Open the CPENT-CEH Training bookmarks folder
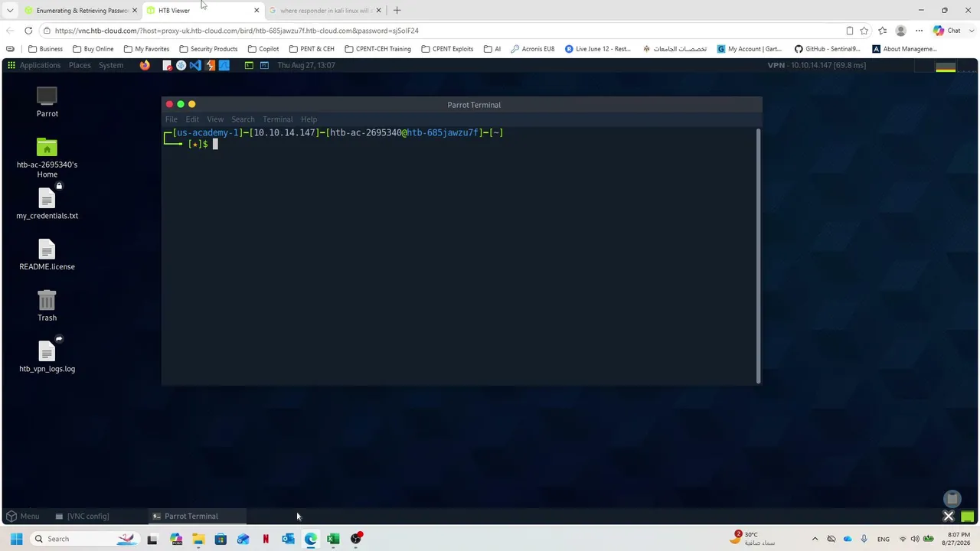This screenshot has height=551, width=980. pyautogui.click(x=377, y=49)
